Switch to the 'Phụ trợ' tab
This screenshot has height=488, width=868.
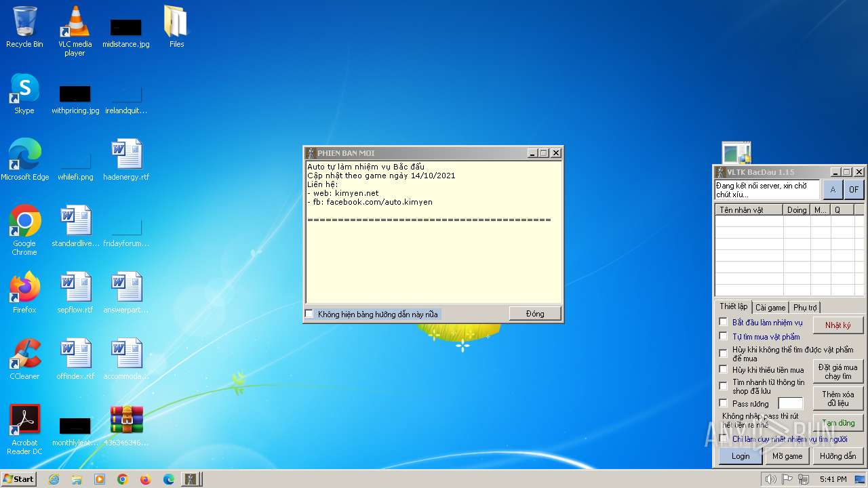point(805,308)
